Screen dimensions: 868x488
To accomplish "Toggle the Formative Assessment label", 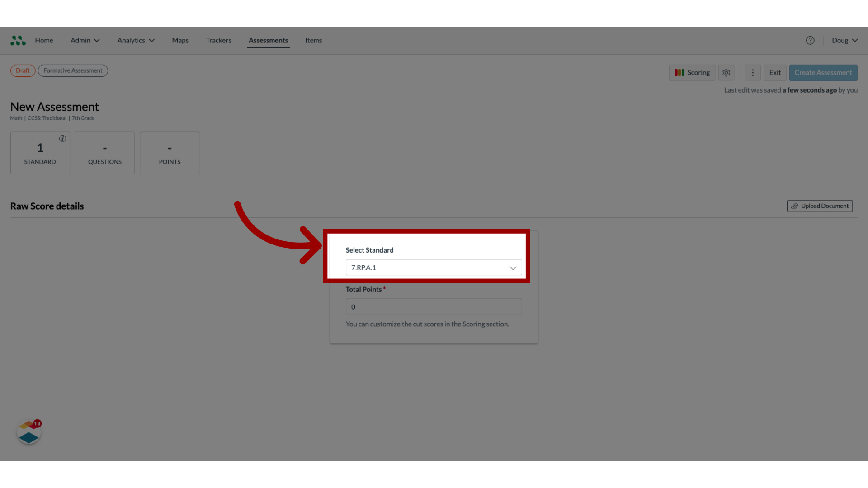I will [x=73, y=70].
